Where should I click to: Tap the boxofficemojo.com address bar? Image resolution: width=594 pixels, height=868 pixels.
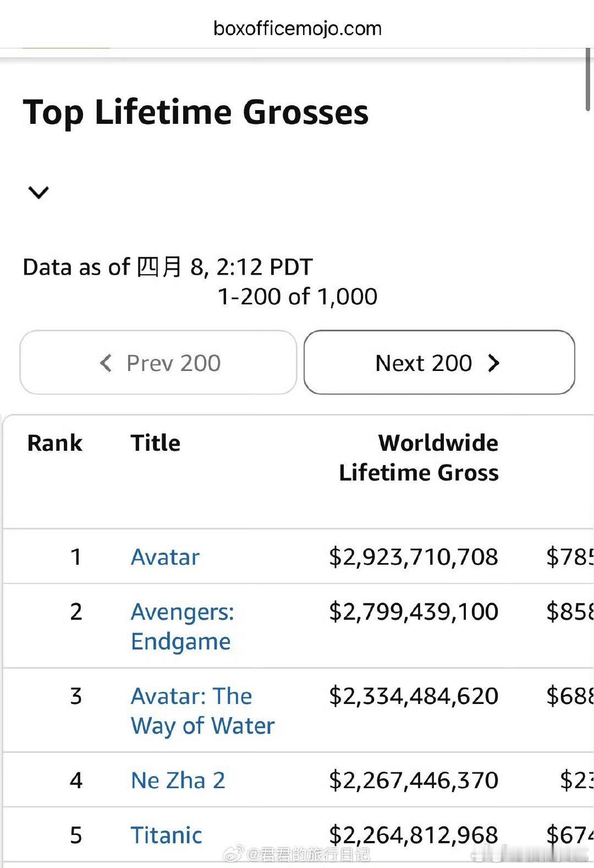pos(297,28)
